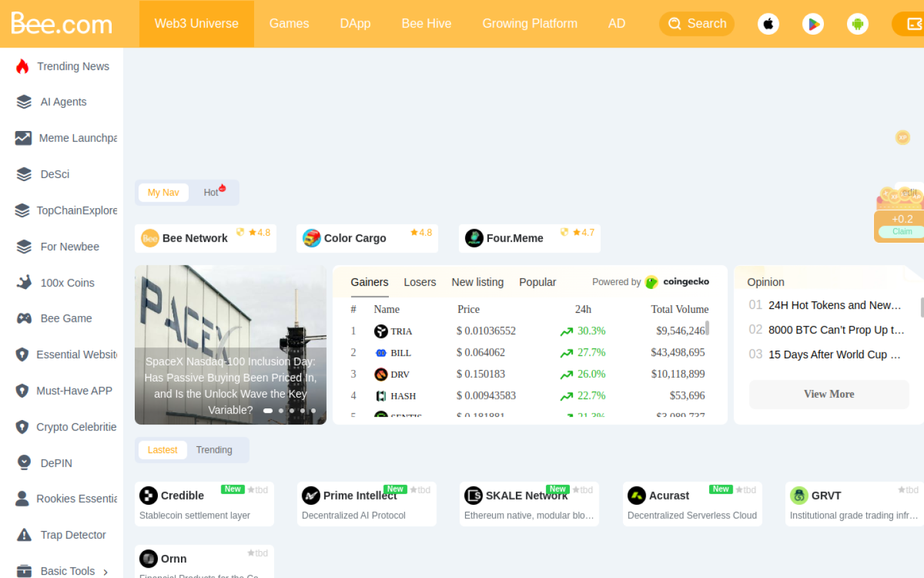The width and height of the screenshot is (924, 578).
Task: Click the Basic Tools toolbox icon
Action: click(x=24, y=571)
